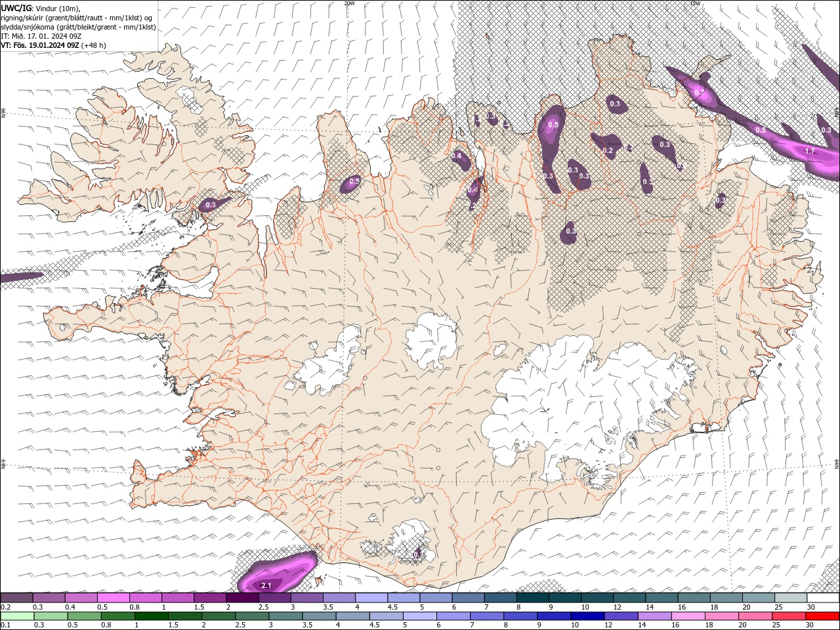This screenshot has width=840, height=630.
Task: Click the darkest purple swatch above upper legend '2'
Action: coord(242,598)
